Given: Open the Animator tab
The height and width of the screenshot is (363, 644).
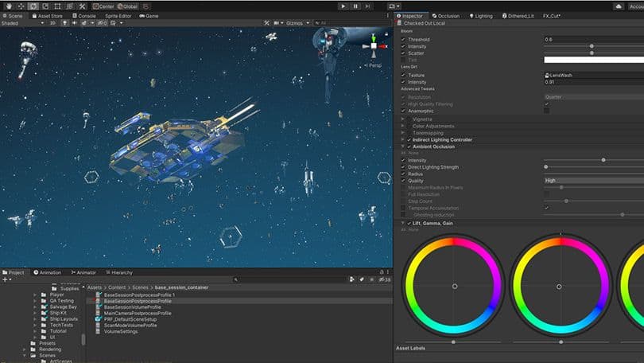Looking at the screenshot, I should point(83,272).
